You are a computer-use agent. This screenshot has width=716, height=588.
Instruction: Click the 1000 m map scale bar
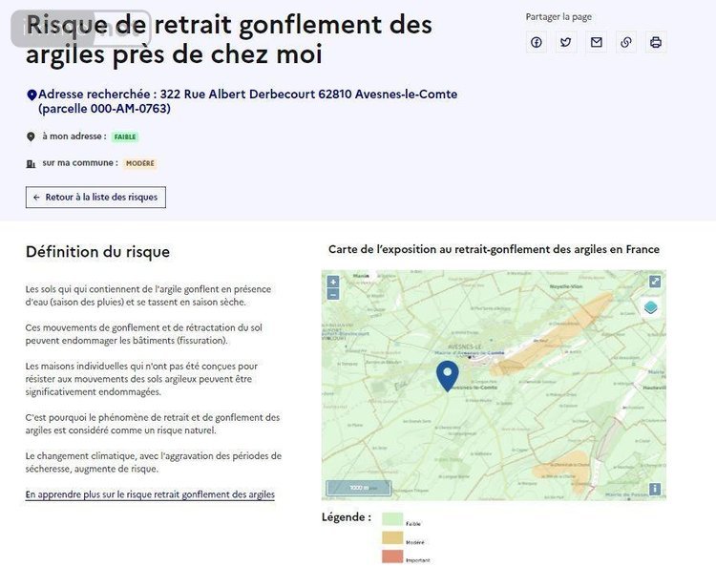point(359,488)
